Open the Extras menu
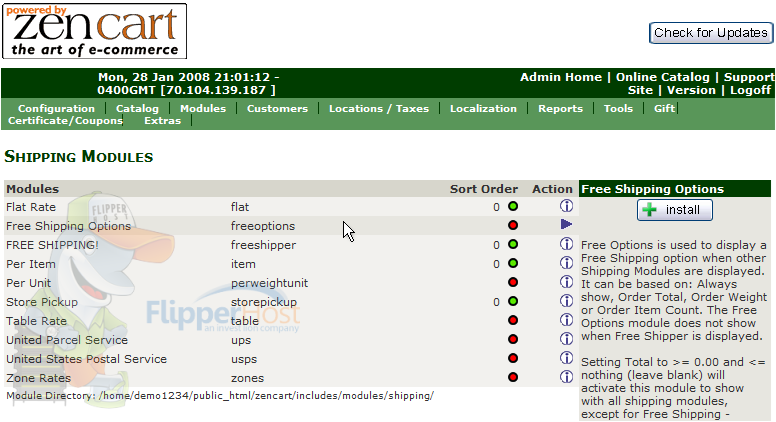 click(162, 121)
